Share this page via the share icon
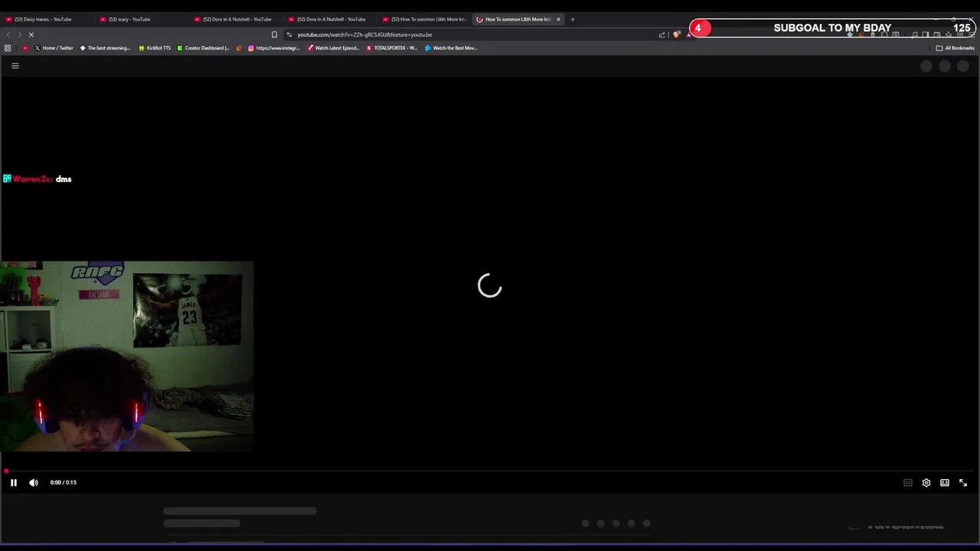 pos(662,34)
